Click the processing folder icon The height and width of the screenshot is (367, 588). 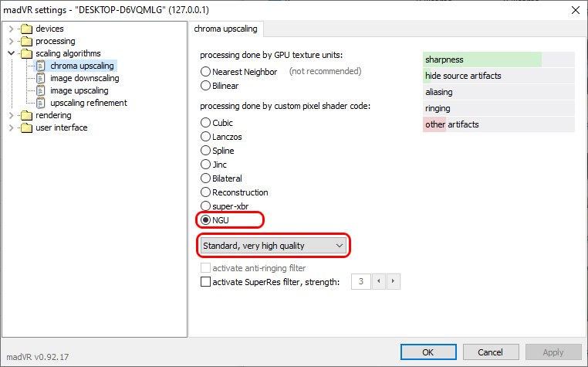point(27,41)
